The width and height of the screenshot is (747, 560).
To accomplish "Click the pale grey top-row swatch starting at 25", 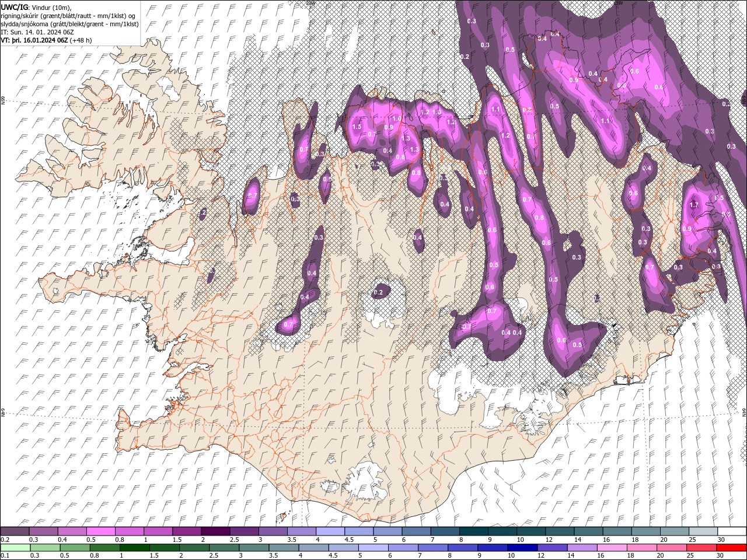I will [x=703, y=531].
